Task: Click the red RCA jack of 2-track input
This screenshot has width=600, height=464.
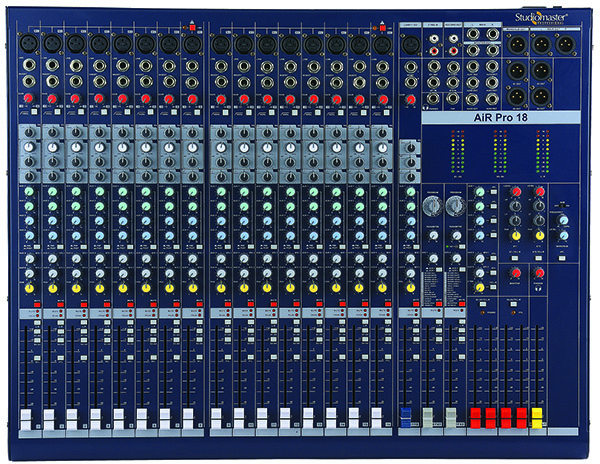Action: pos(434,50)
